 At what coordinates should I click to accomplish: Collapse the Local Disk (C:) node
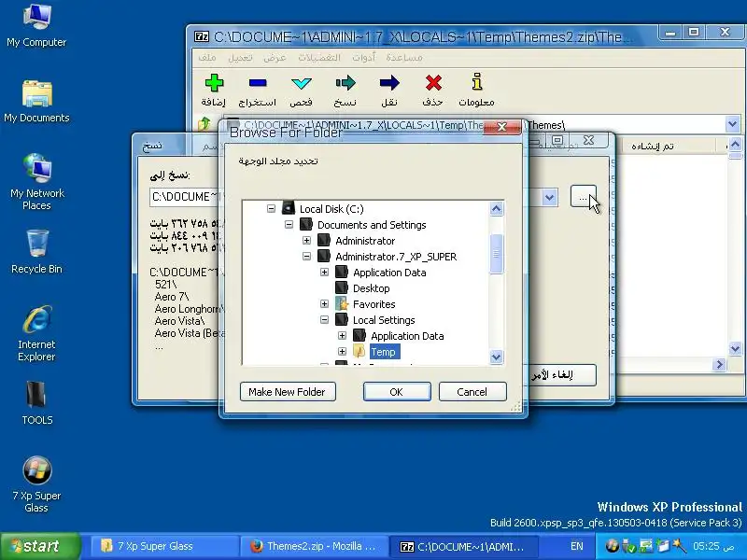click(x=271, y=208)
